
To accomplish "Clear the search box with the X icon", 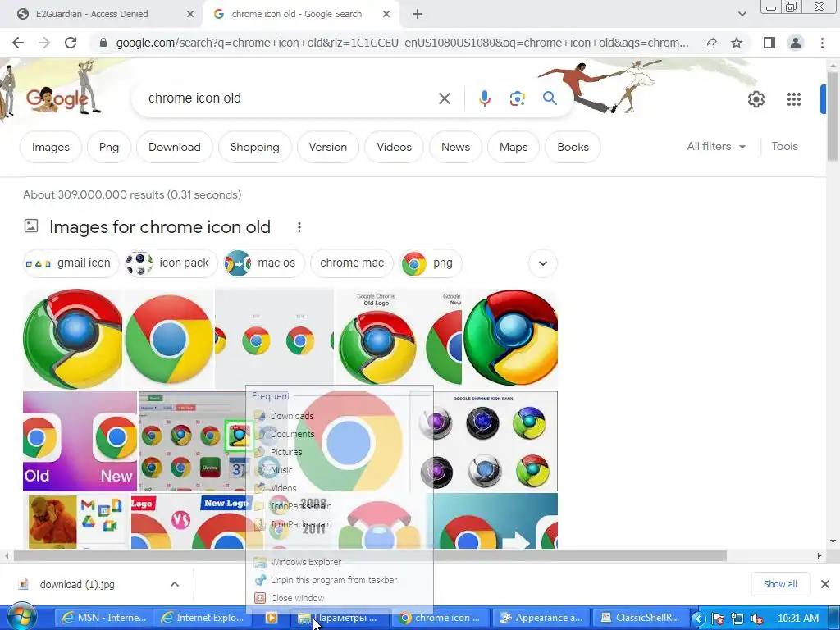I will 444,98.
